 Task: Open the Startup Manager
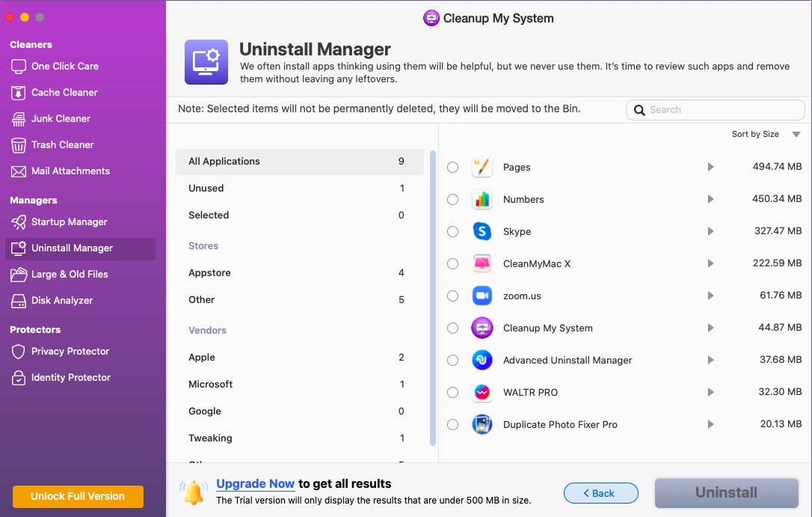coord(67,222)
